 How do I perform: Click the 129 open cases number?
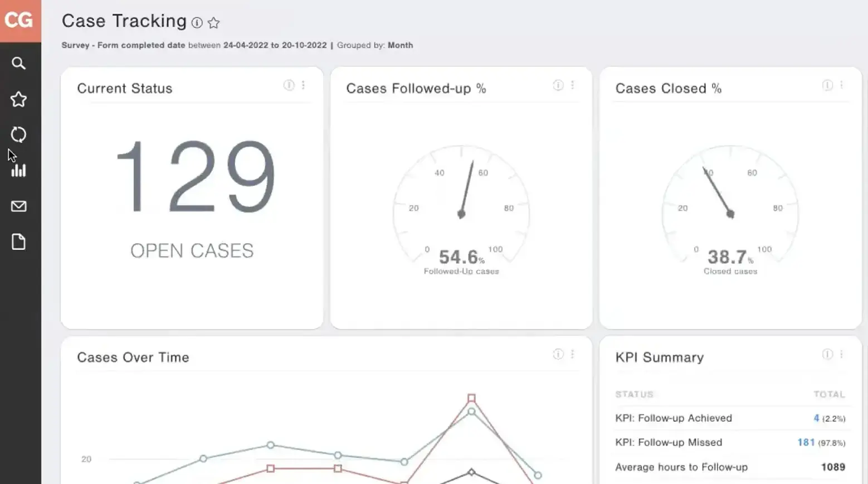pos(195,177)
